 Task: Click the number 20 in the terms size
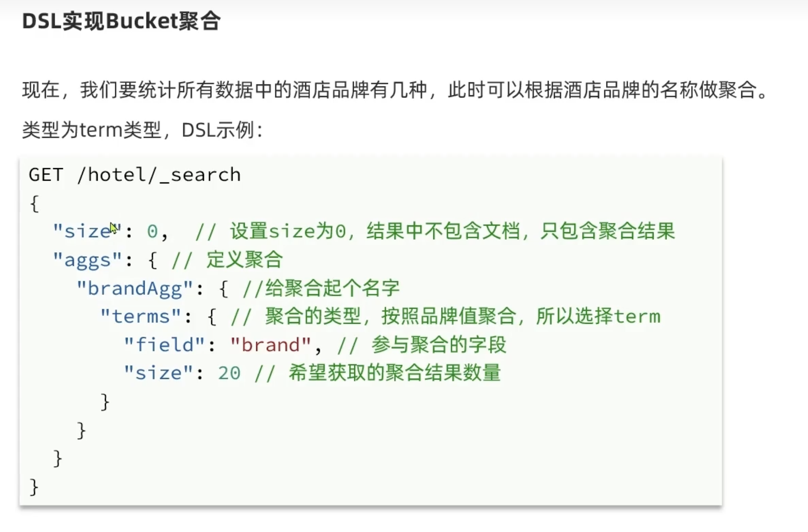(229, 373)
